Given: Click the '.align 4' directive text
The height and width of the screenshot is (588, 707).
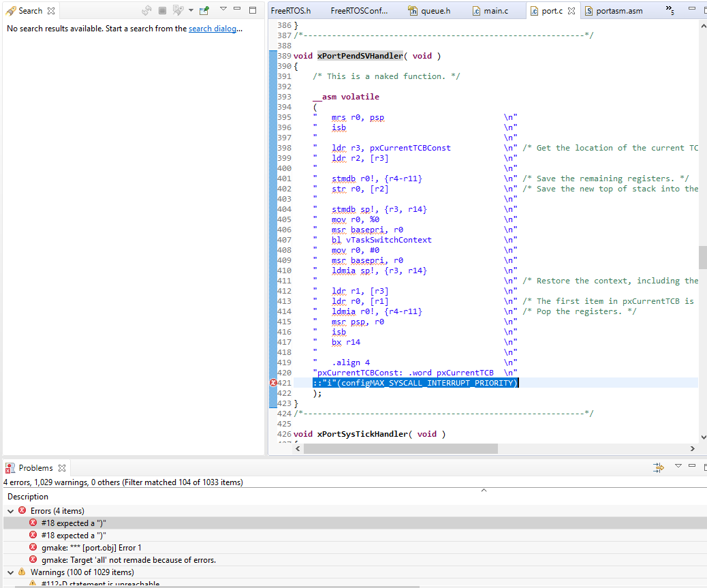Looking at the screenshot, I should click(351, 362).
